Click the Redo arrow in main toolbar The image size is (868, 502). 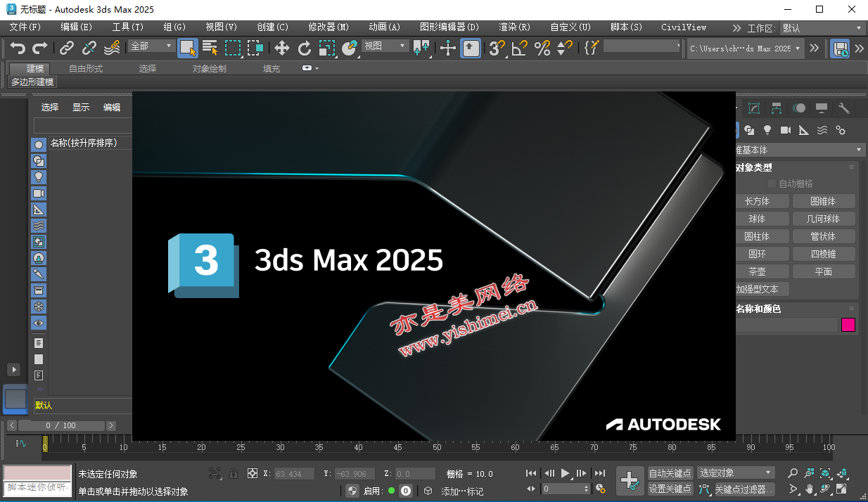click(40, 48)
